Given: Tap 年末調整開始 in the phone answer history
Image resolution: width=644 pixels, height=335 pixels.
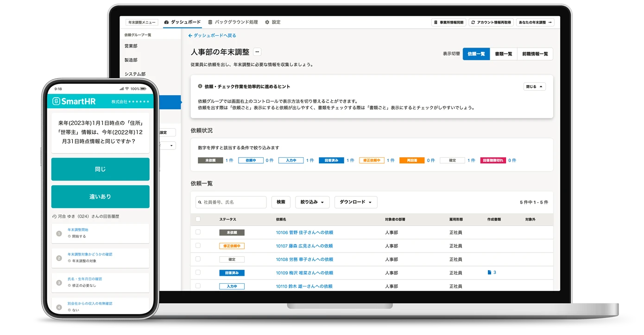Looking at the screenshot, I should point(78,230).
